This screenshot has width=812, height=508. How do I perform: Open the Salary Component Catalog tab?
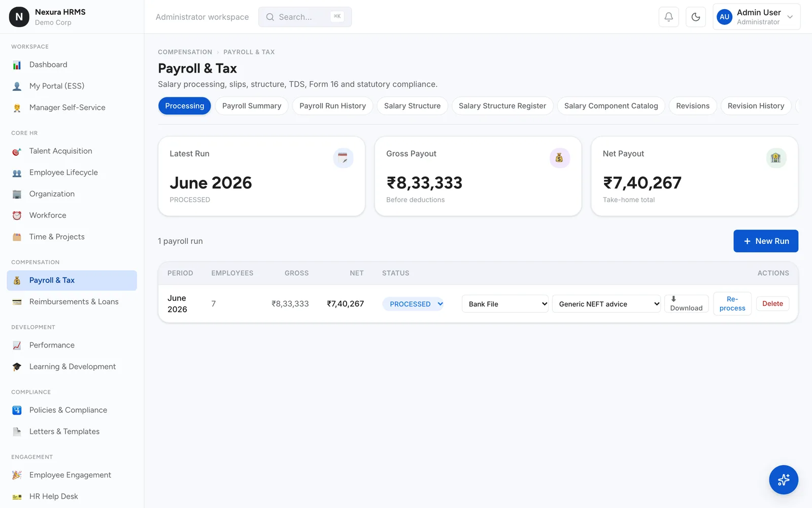611,106
